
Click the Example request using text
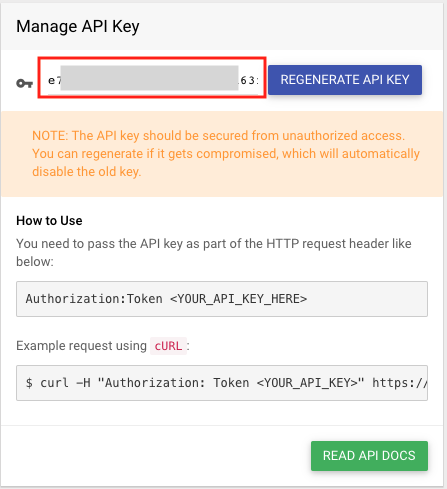click(81, 346)
